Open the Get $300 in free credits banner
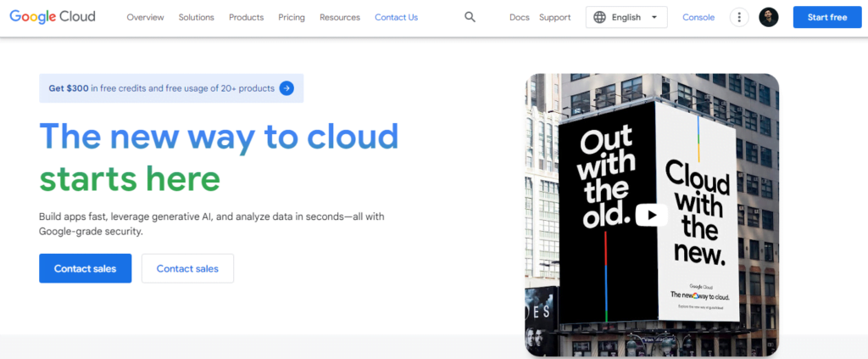This screenshot has height=359, width=868. coord(171,88)
